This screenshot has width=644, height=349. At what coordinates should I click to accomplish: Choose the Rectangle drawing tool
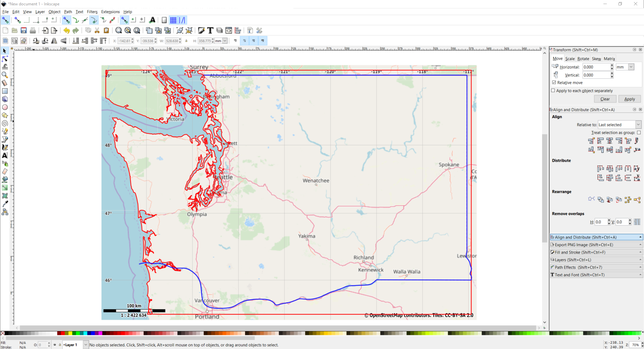[x=5, y=91]
